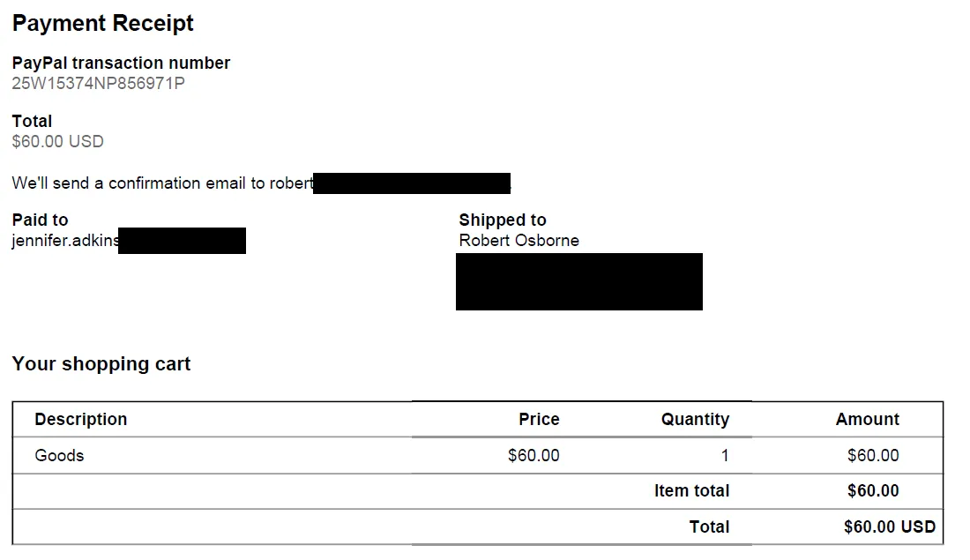Click the Quantity column header
Image resolution: width=970 pixels, height=560 pixels.
pos(696,419)
